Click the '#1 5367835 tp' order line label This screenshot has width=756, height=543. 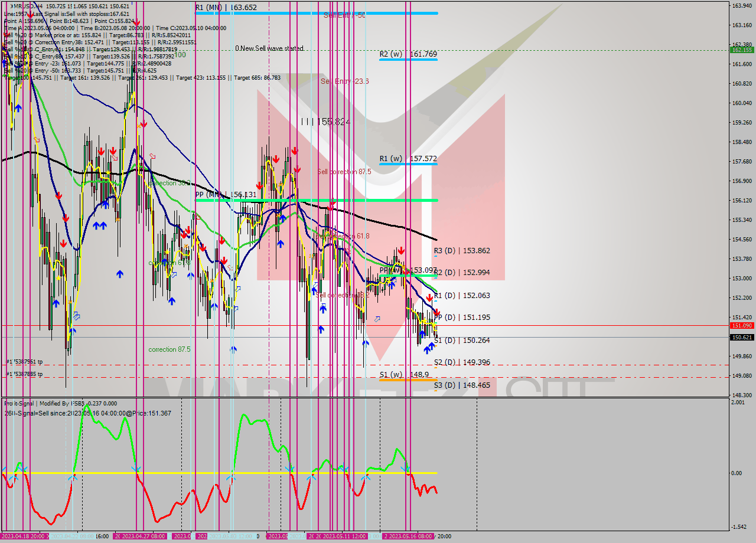coord(24,374)
